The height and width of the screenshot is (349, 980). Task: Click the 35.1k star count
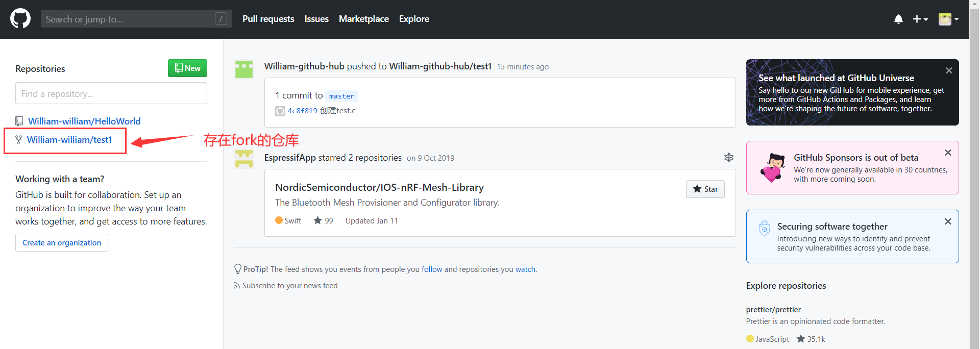pos(811,339)
